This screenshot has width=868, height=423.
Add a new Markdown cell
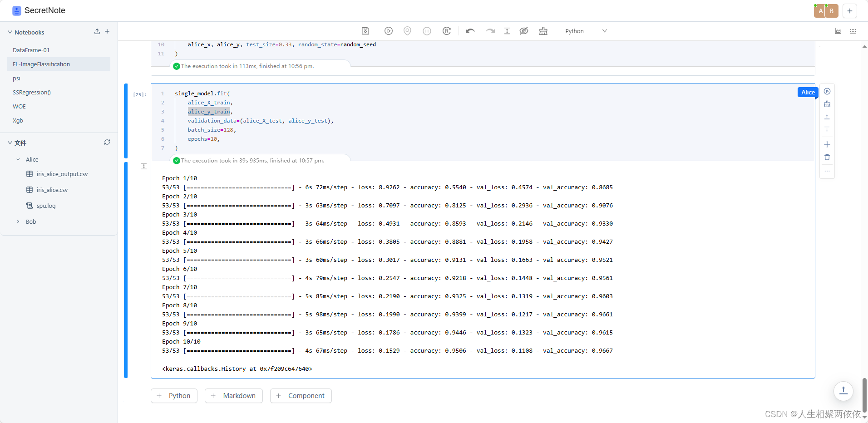pyautogui.click(x=234, y=396)
